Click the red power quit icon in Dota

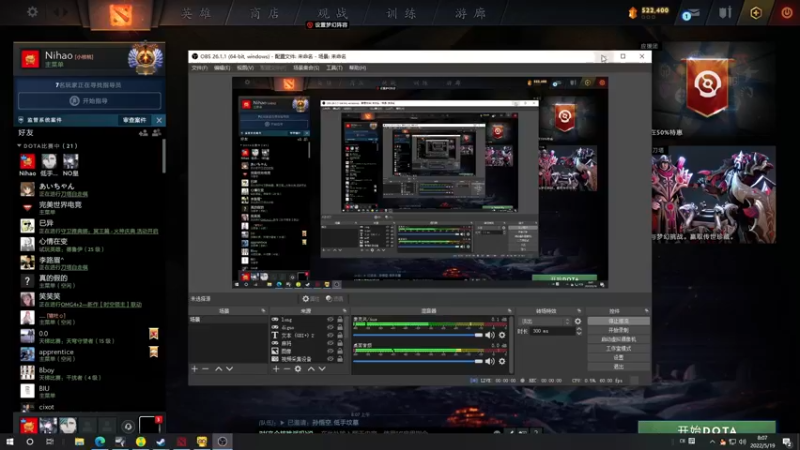click(x=787, y=12)
